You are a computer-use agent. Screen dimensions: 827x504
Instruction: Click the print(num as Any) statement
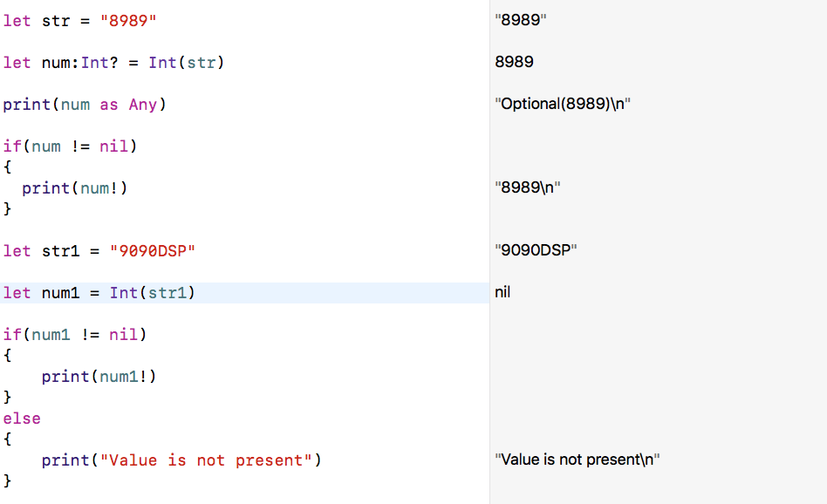[84, 105]
